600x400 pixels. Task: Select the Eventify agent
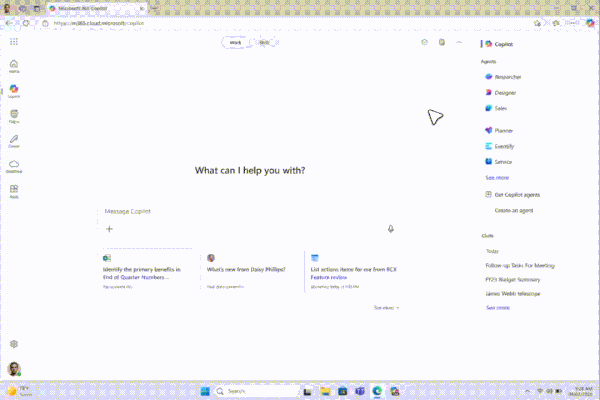tap(500, 146)
